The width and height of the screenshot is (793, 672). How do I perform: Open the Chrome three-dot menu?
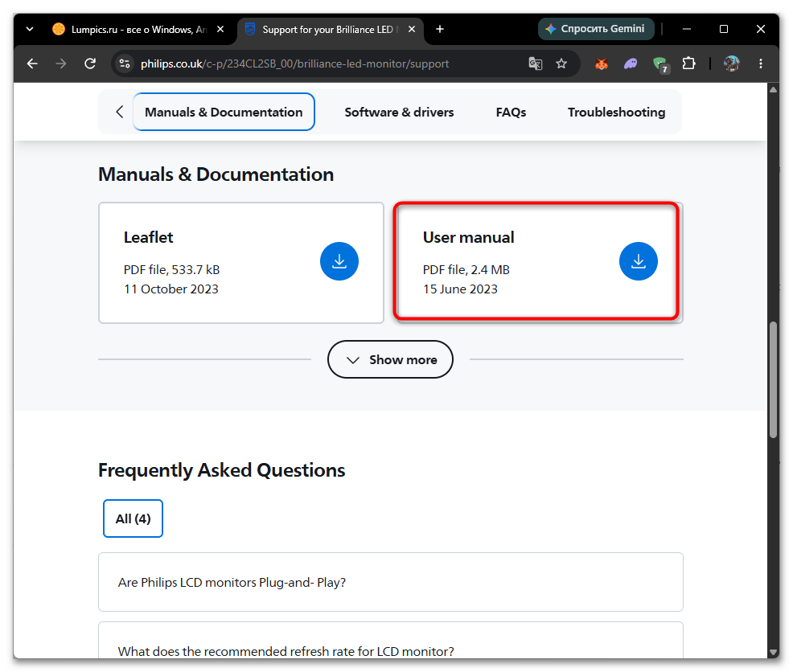[761, 64]
